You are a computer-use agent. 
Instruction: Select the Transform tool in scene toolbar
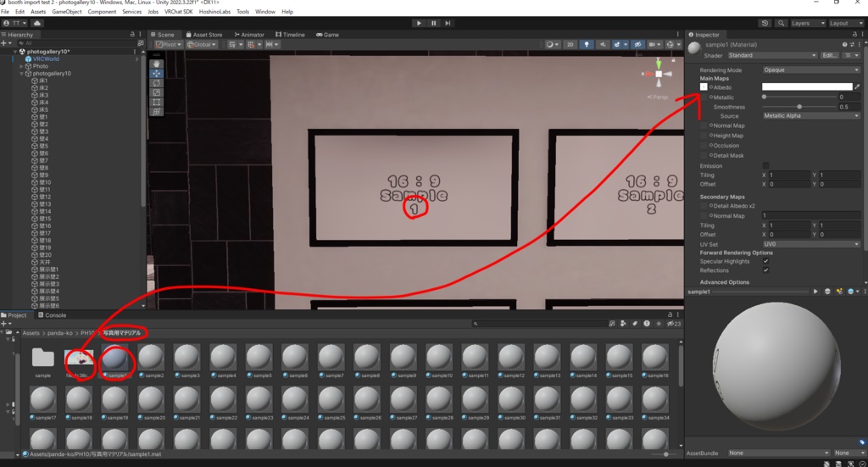pyautogui.click(x=157, y=111)
